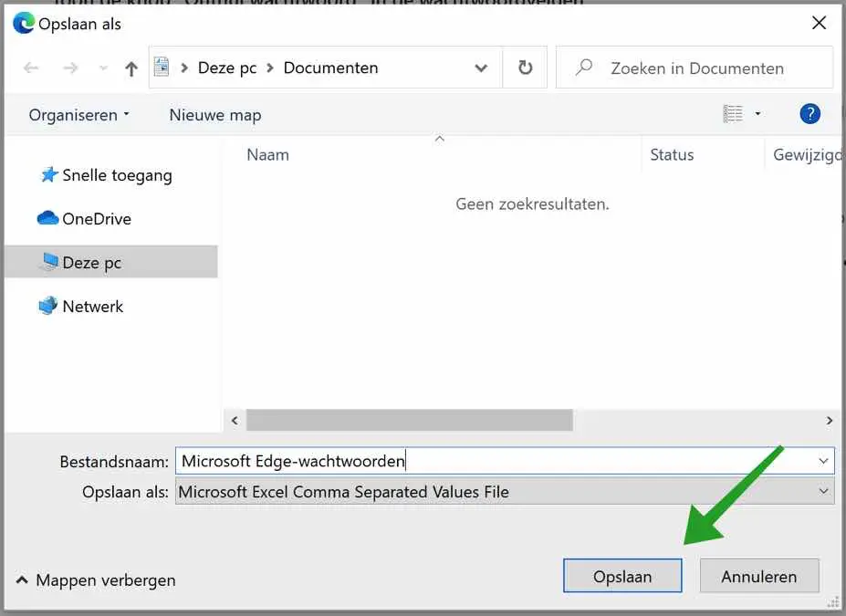Open the recent locations dropdown arrow
Viewport: 846px width, 616px height.
(x=103, y=68)
